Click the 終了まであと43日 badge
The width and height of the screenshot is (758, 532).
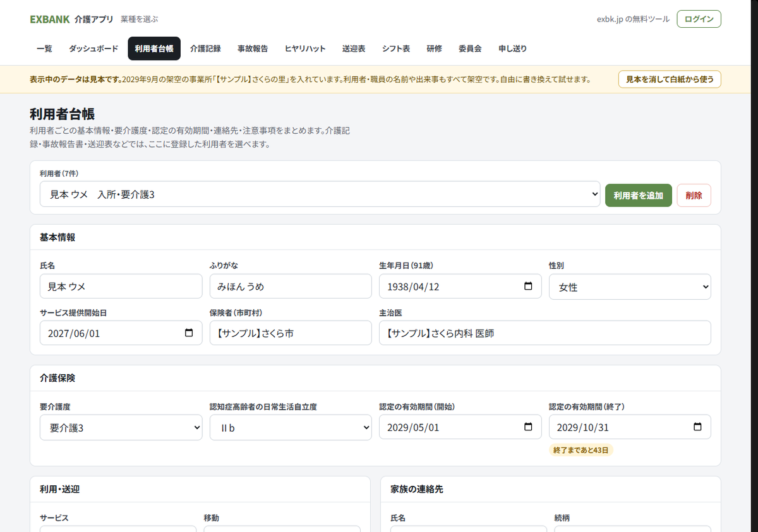[581, 450]
